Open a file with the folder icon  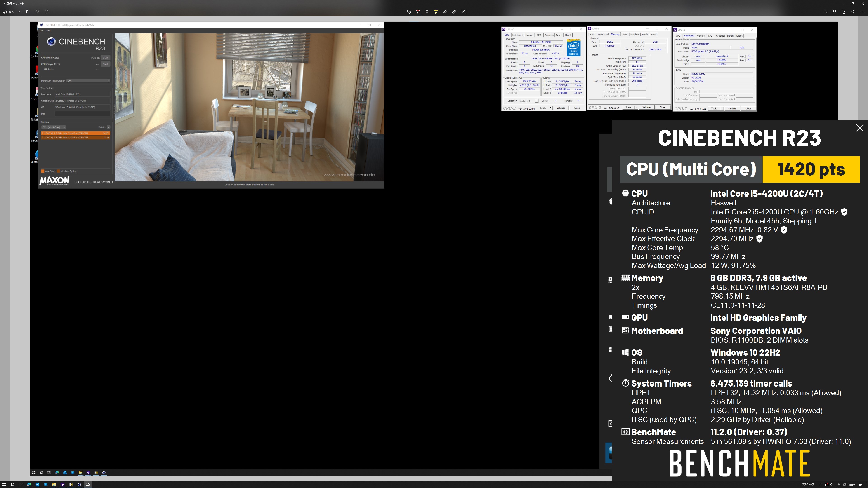[28, 12]
